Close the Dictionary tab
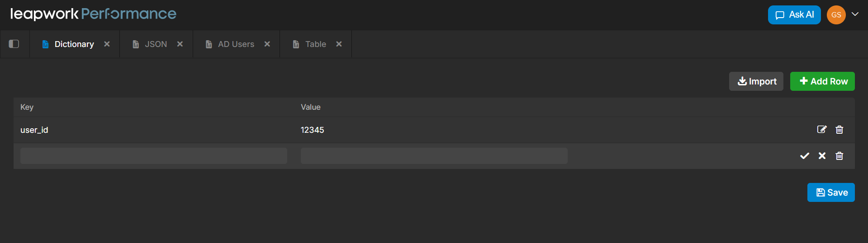 (x=107, y=44)
